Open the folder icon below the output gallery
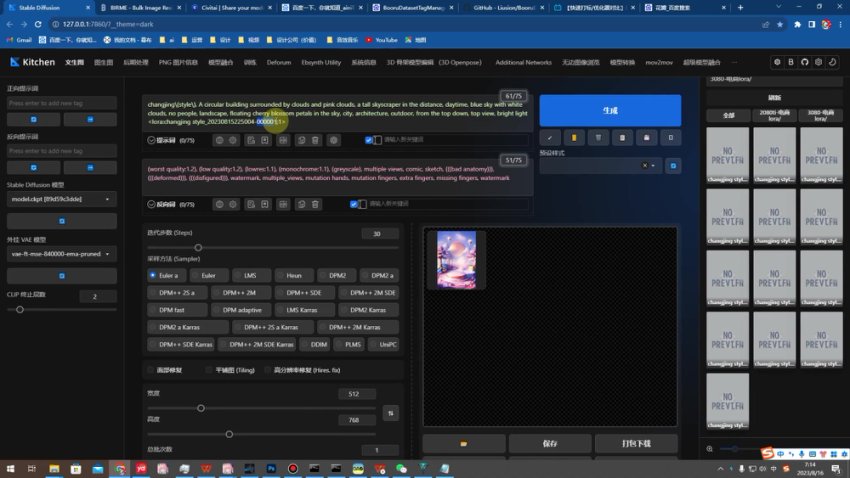The width and height of the screenshot is (850, 478). click(463, 443)
